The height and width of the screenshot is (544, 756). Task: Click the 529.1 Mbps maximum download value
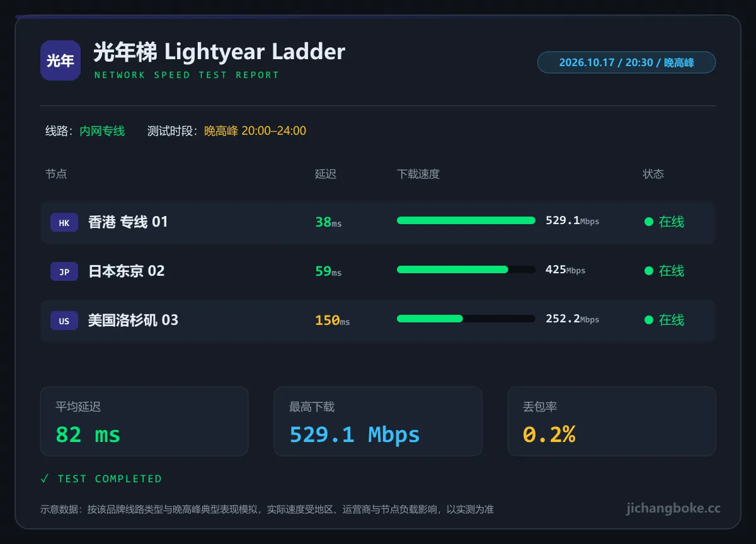(x=355, y=434)
